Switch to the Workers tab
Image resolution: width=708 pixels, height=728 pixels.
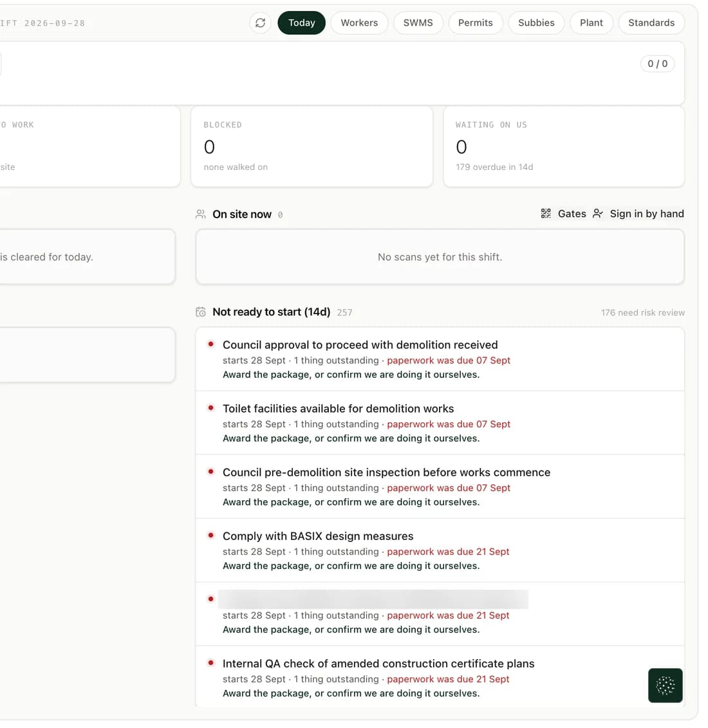(x=359, y=23)
